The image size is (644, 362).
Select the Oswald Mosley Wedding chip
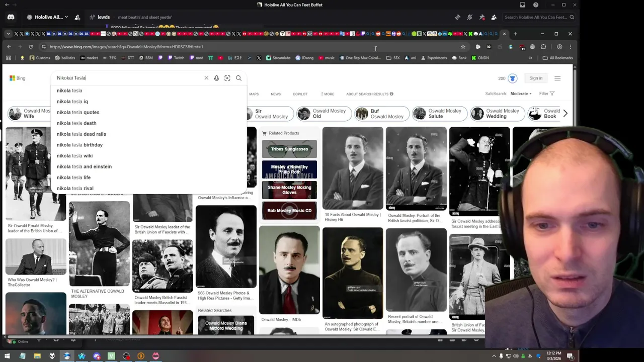pos(497,114)
